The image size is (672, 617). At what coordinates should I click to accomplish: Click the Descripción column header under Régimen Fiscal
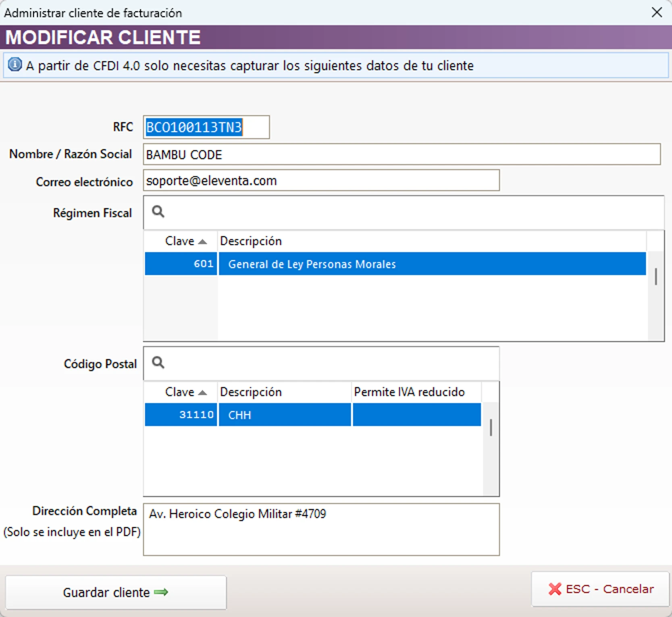pos(251,241)
